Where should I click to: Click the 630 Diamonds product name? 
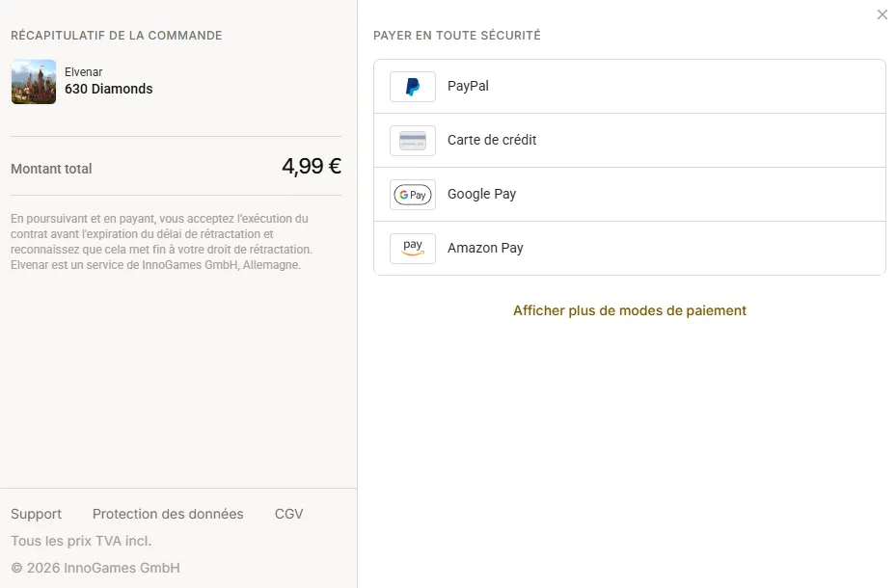(109, 89)
